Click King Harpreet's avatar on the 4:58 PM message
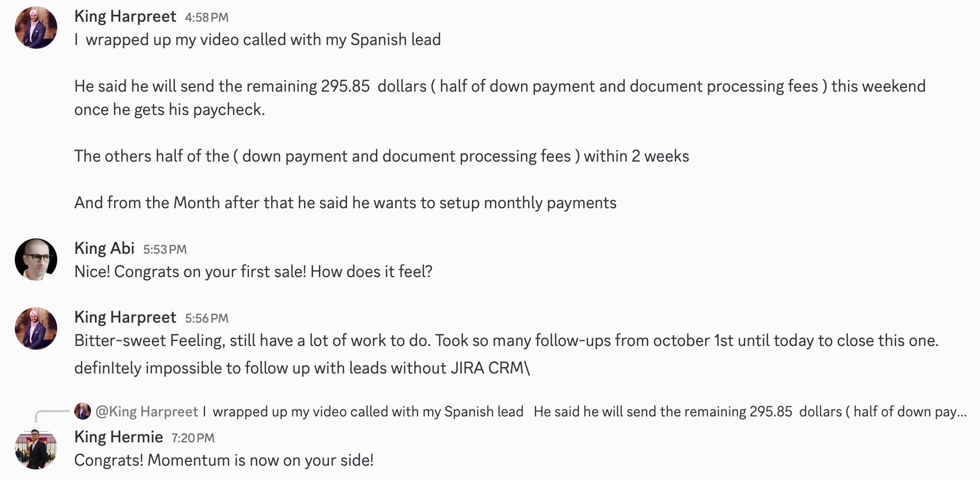The height and width of the screenshot is (480, 980). [36, 28]
